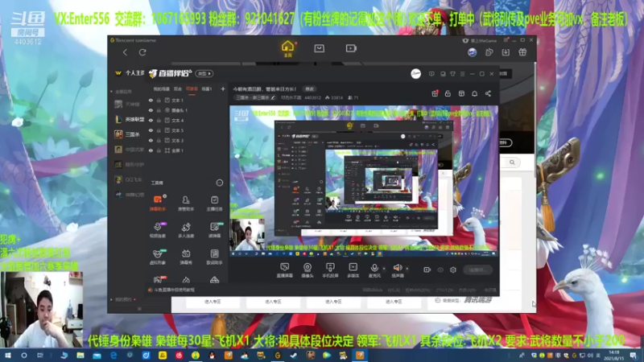Open the WeGame video tab icon
644x362 pixels.
point(351,48)
